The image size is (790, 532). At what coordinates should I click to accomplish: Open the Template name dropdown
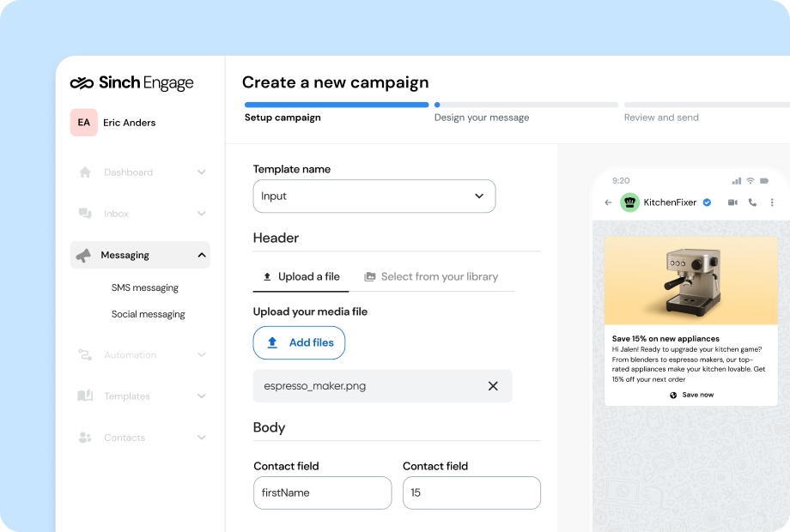(x=374, y=196)
